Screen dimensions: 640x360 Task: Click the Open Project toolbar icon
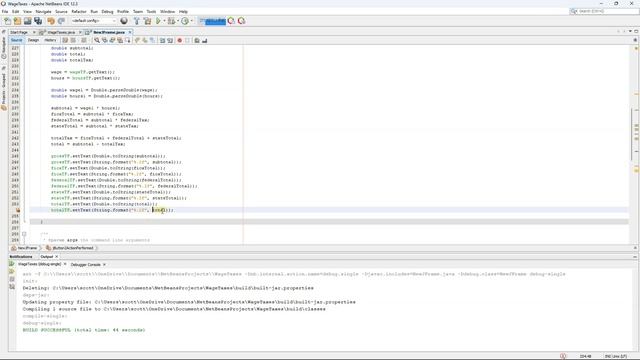[27, 21]
